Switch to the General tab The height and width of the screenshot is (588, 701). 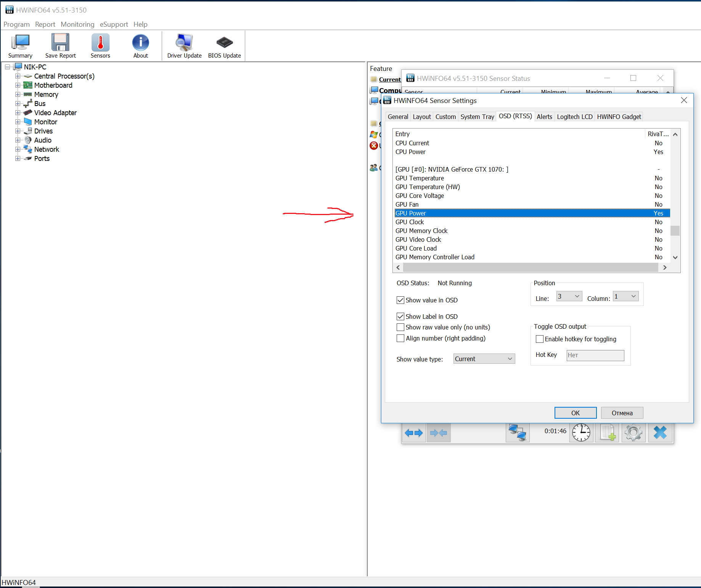(x=398, y=117)
